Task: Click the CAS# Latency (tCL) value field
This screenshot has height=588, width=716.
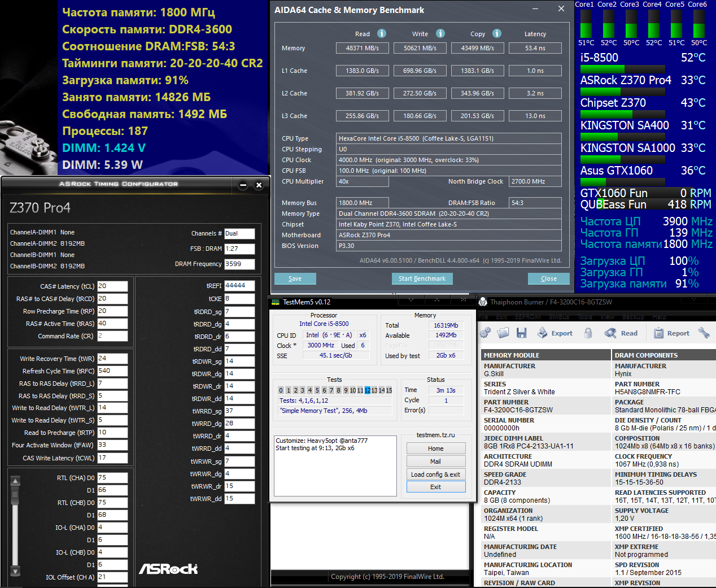Action: click(112, 286)
